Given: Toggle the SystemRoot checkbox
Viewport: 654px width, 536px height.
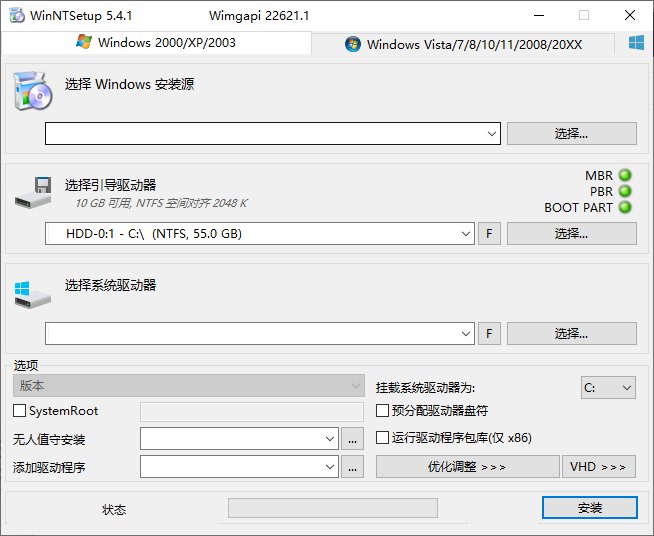Looking at the screenshot, I should [x=20, y=411].
